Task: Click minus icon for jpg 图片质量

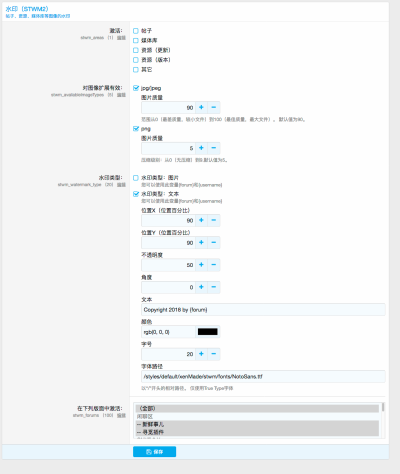Action: [214, 107]
